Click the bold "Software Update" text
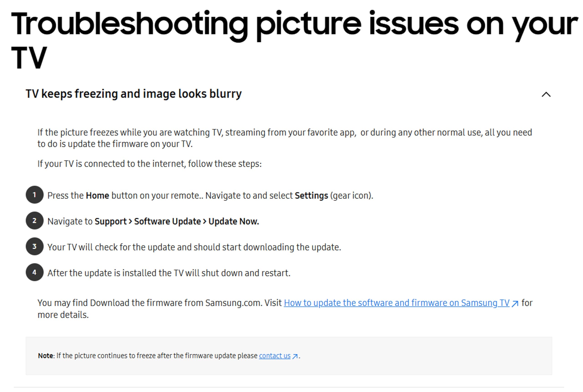 pyautogui.click(x=167, y=221)
